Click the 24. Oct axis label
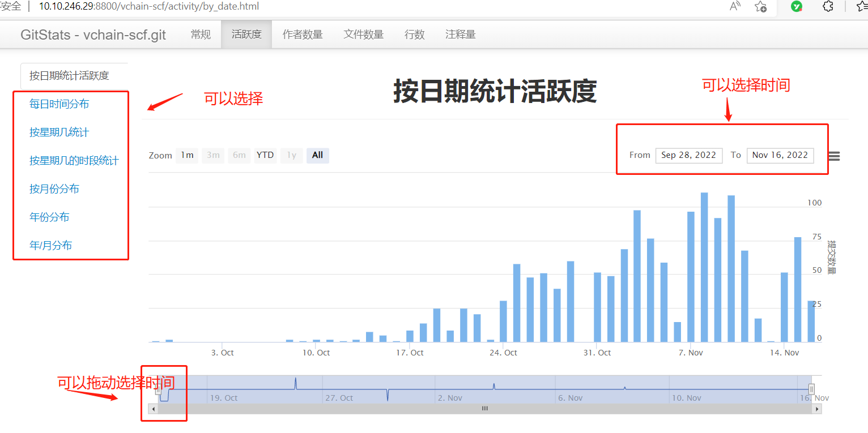This screenshot has height=433, width=868. (503, 353)
